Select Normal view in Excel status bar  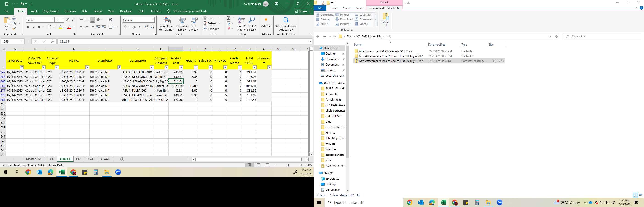[249, 165]
